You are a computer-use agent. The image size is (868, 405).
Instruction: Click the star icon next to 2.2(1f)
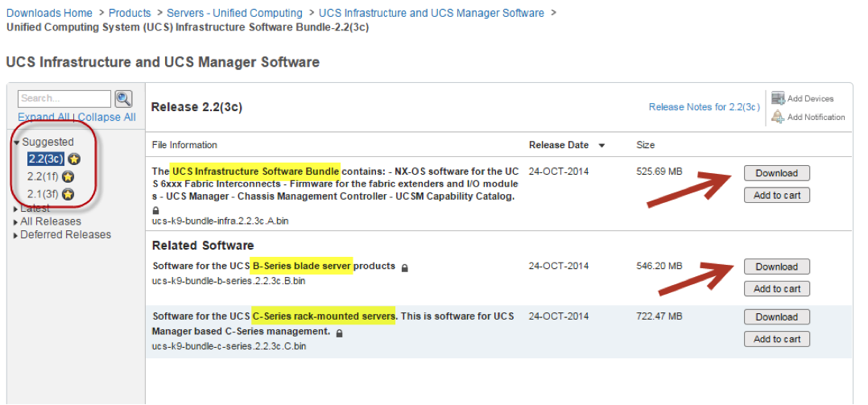pos(68,177)
